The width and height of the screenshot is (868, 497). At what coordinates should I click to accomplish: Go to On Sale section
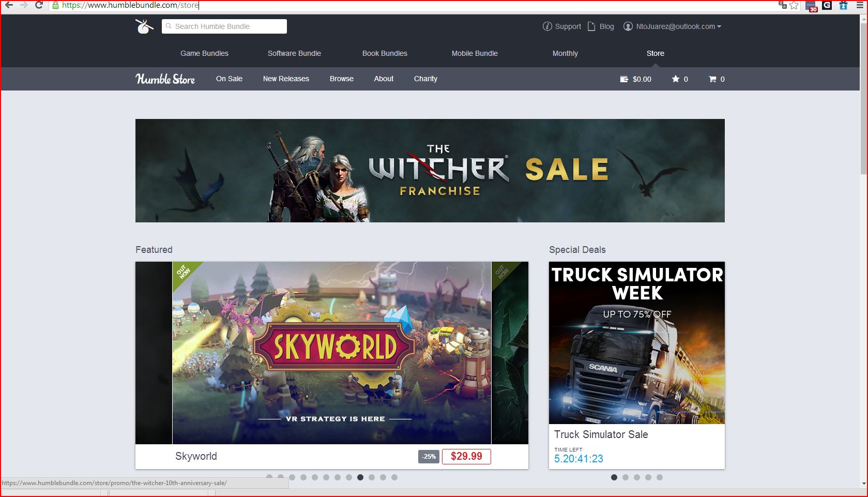(229, 79)
